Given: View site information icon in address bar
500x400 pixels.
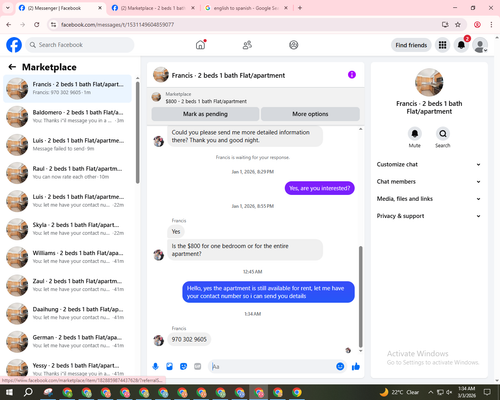Looking at the screenshot, I should click(x=53, y=24).
